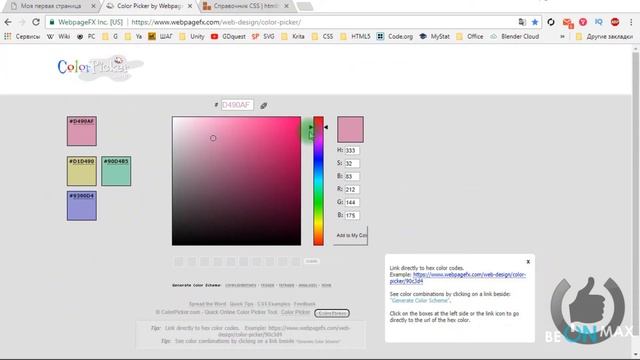Expand hidden bookmarks with chevron
This screenshot has height=360, width=640.
click(562, 36)
